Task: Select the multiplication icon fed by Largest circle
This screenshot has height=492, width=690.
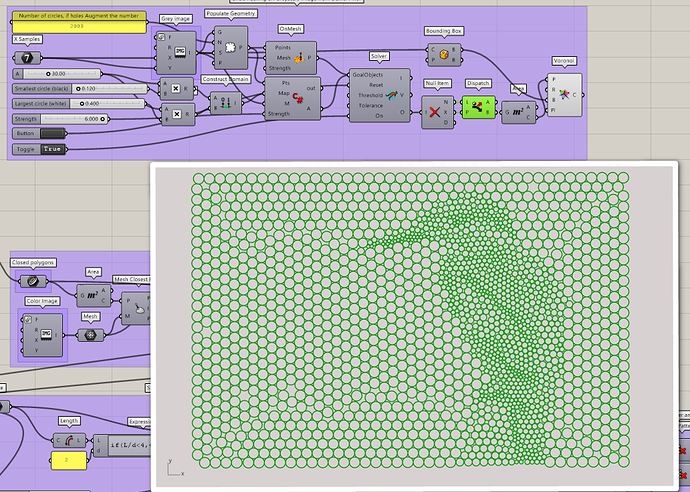Action: coord(177,114)
